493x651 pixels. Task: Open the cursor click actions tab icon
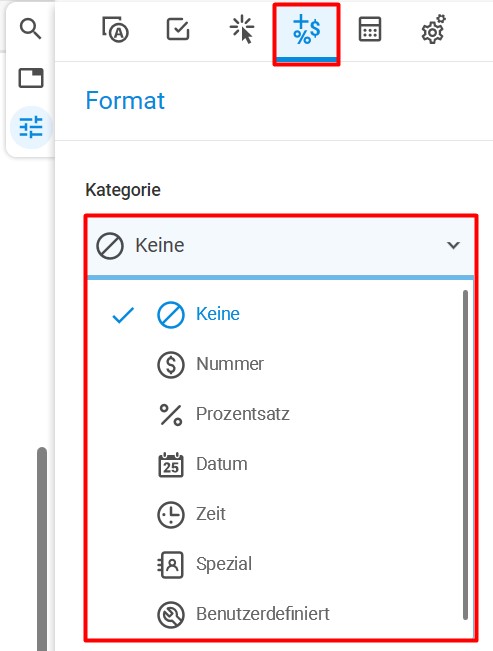click(x=242, y=30)
